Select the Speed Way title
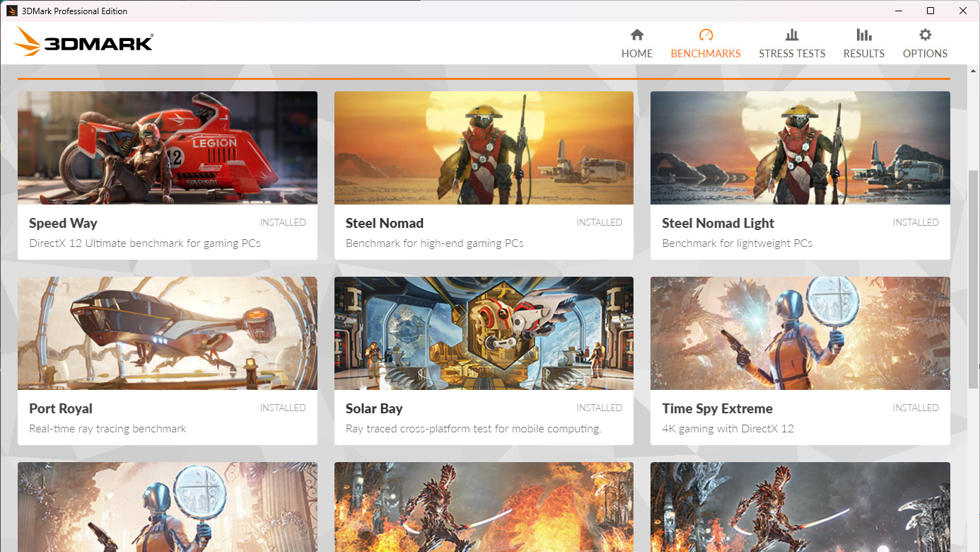980x552 pixels. (x=63, y=224)
